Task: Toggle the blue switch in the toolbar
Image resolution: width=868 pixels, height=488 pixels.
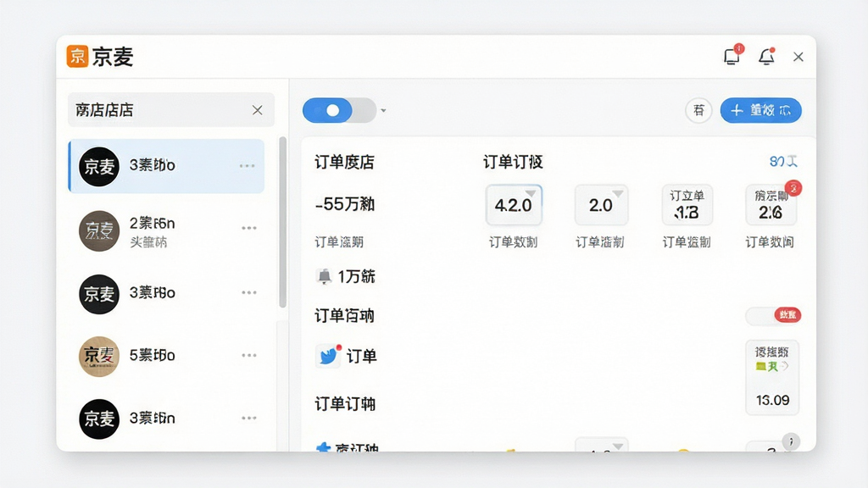Action: [339, 111]
